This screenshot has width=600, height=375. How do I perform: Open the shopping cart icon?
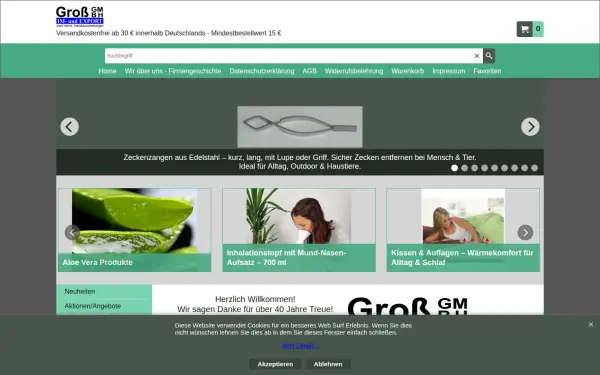[525, 29]
